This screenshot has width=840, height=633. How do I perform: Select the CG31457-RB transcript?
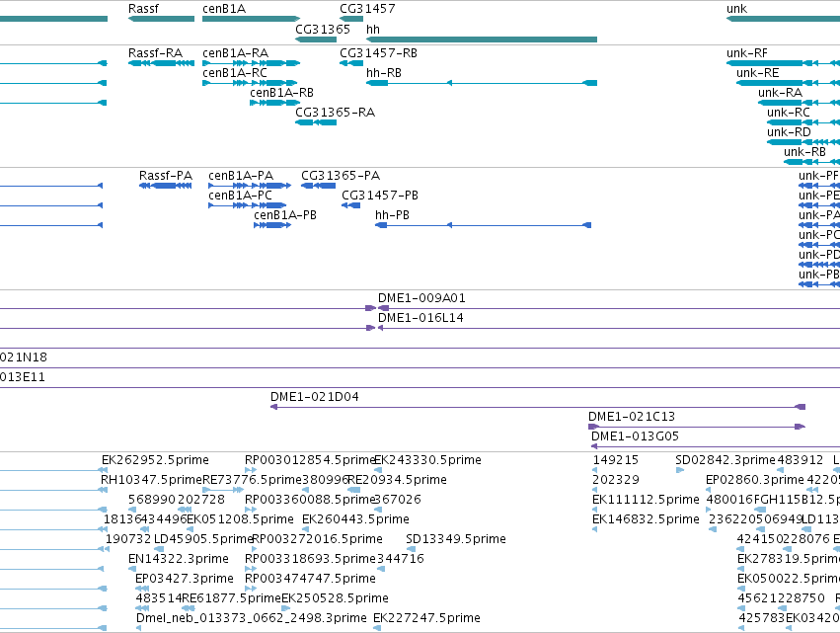[351, 63]
